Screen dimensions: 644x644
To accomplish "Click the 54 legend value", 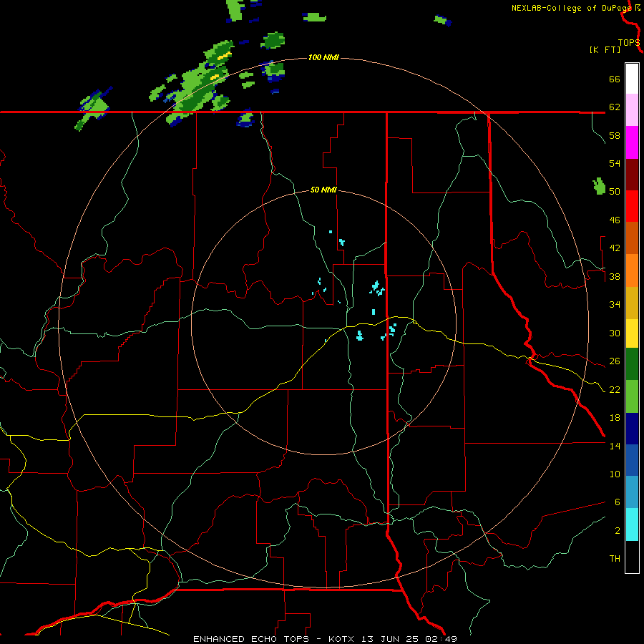I will click(x=615, y=163).
